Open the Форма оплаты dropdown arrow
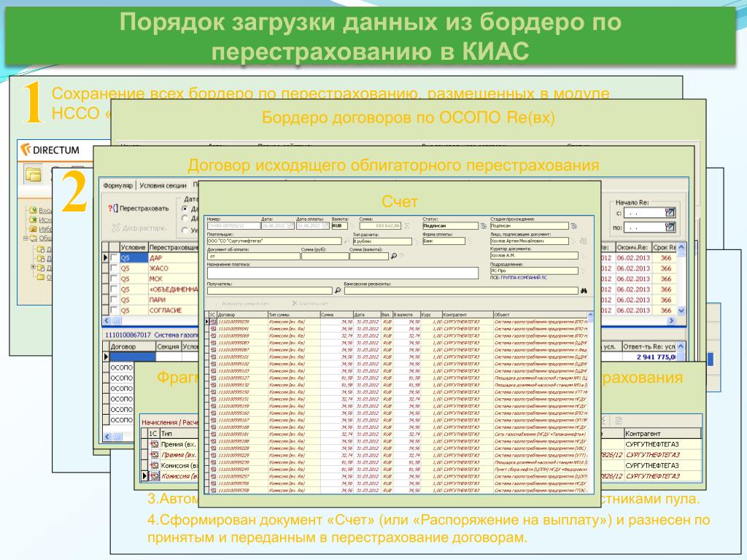Screen dimensions: 747x560 469,241
